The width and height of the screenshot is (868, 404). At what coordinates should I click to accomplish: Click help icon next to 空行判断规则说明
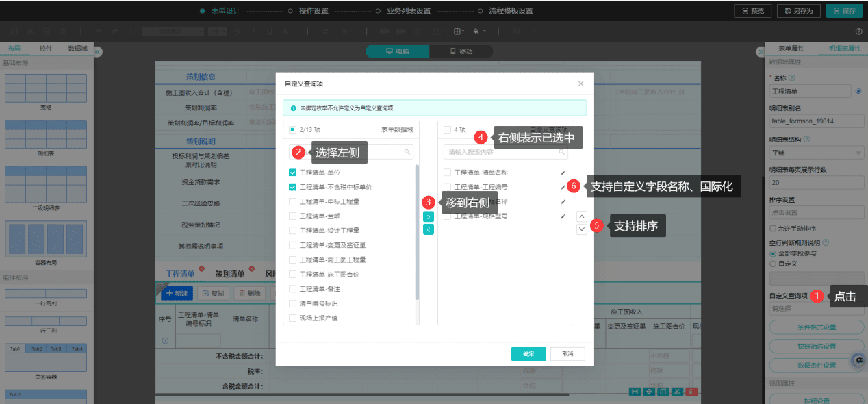[826, 242]
